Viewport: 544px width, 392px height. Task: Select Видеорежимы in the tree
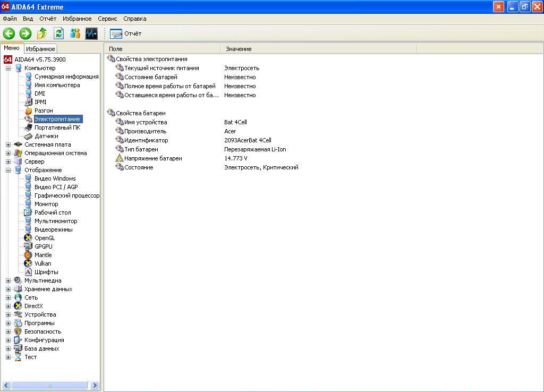pos(54,229)
